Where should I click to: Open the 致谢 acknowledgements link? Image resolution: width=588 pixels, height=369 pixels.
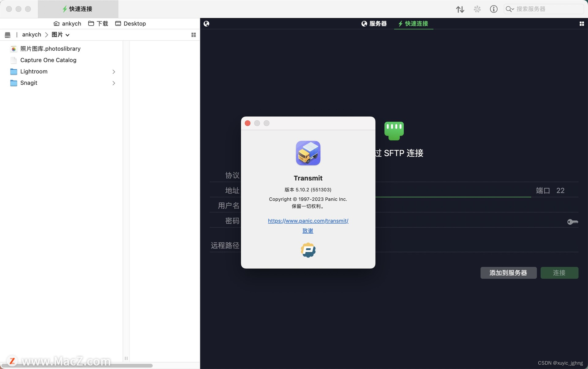[308, 231]
